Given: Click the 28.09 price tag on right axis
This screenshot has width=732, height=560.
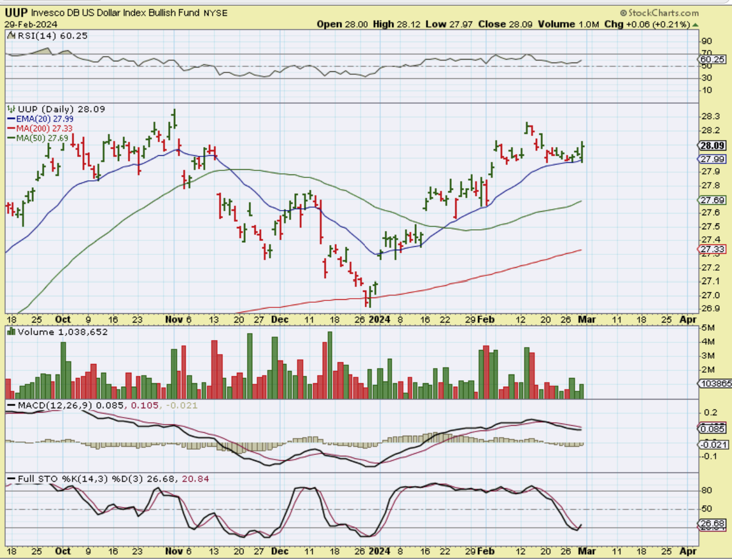Looking at the screenshot, I should pyautogui.click(x=712, y=146).
